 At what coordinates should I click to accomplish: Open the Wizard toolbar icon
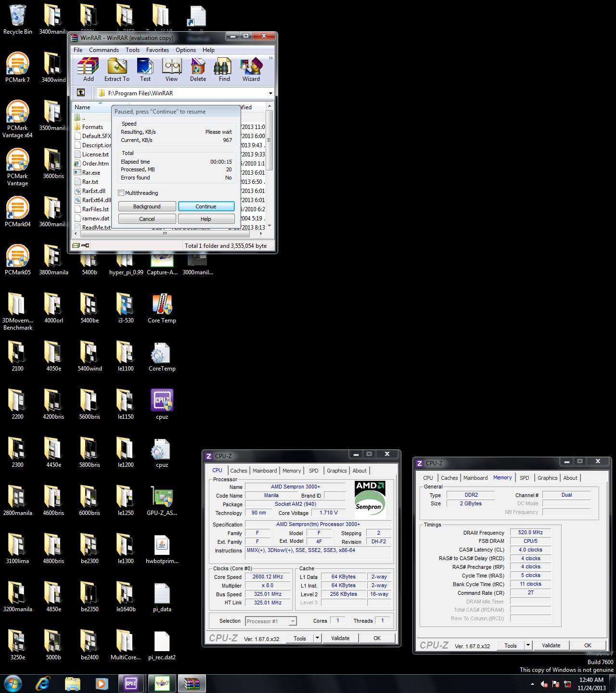click(251, 70)
